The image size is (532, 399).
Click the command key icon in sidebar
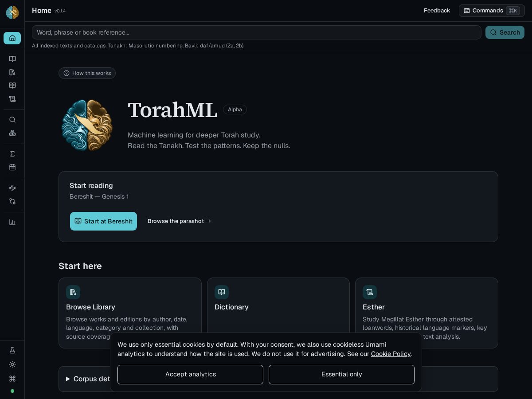pyautogui.click(x=12, y=379)
